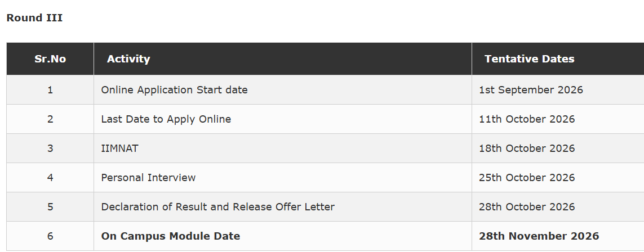Image resolution: width=644 pixels, height=252 pixels.
Task: Click serial number 3 cell
Action: coord(50,148)
